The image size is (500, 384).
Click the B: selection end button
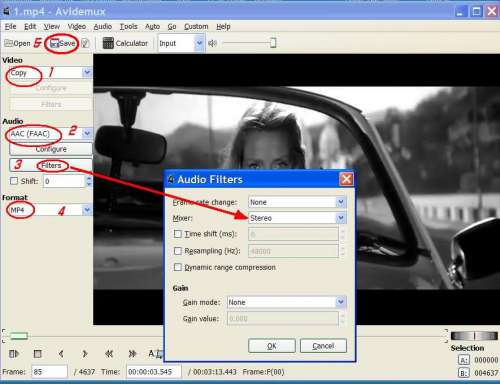(x=464, y=373)
